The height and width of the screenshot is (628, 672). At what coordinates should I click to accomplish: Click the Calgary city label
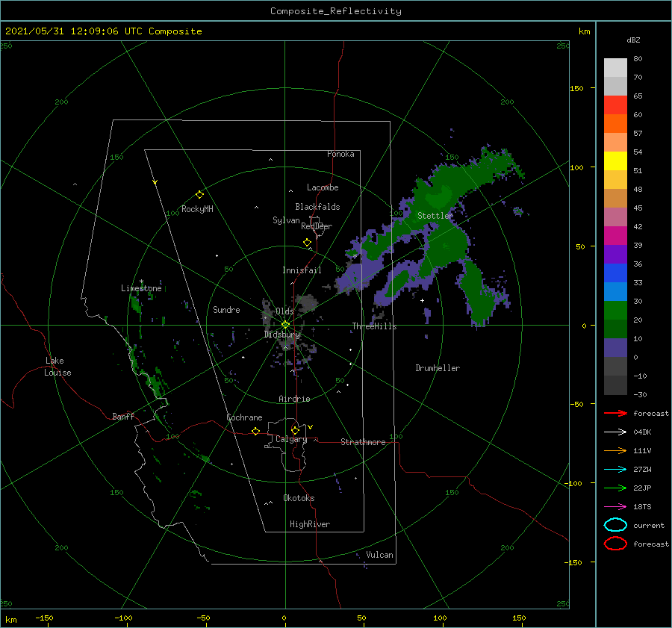click(x=291, y=439)
